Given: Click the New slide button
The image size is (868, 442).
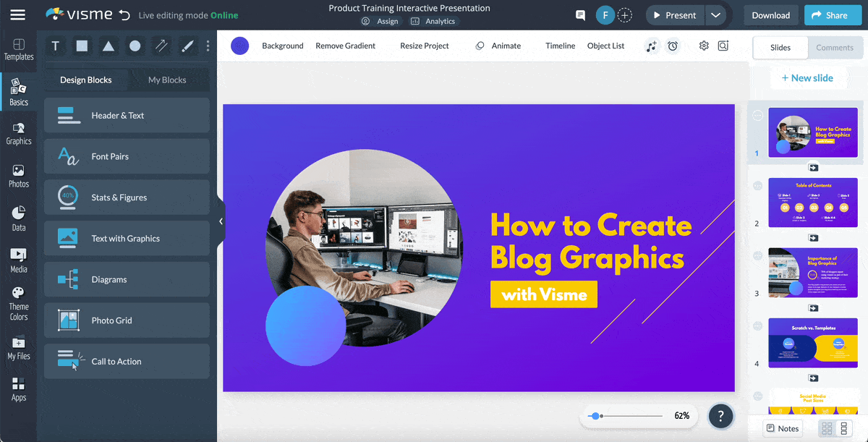Looking at the screenshot, I should (808, 77).
